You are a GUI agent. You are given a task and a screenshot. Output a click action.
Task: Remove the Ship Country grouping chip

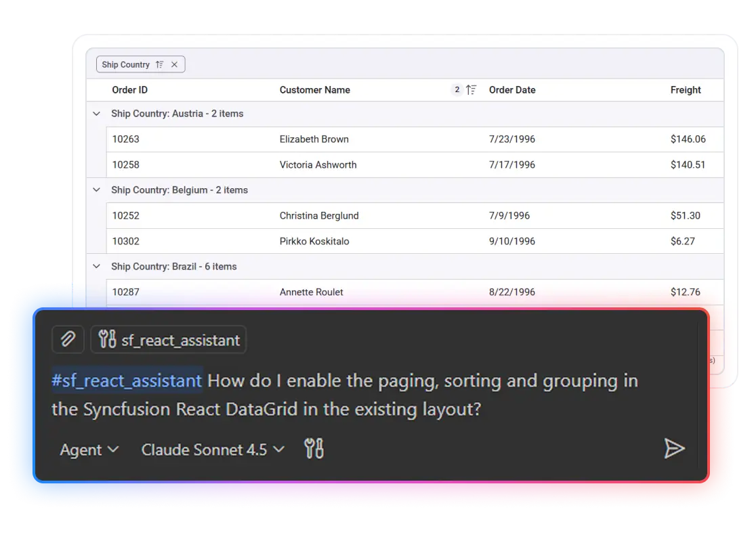coord(175,64)
